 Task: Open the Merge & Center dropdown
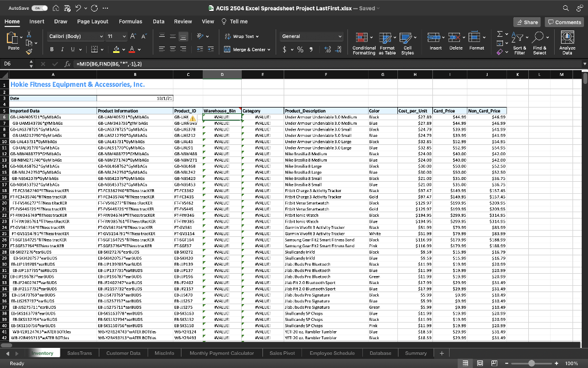click(x=268, y=49)
